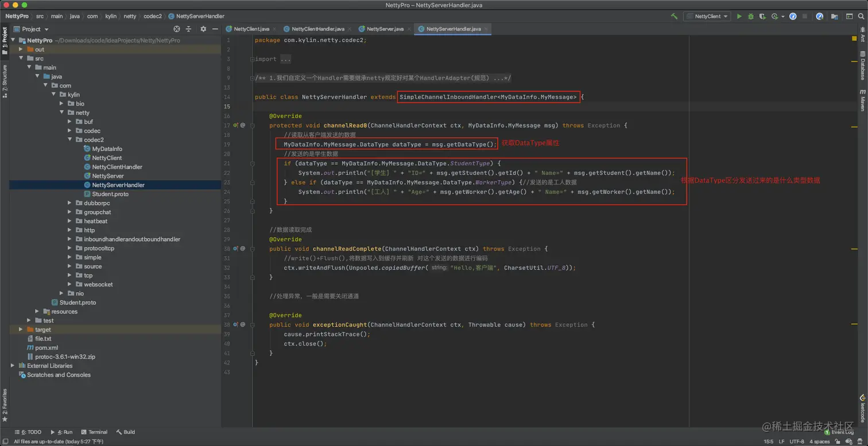
Task: Switch to the NettyServer.java tab
Action: (x=385, y=29)
